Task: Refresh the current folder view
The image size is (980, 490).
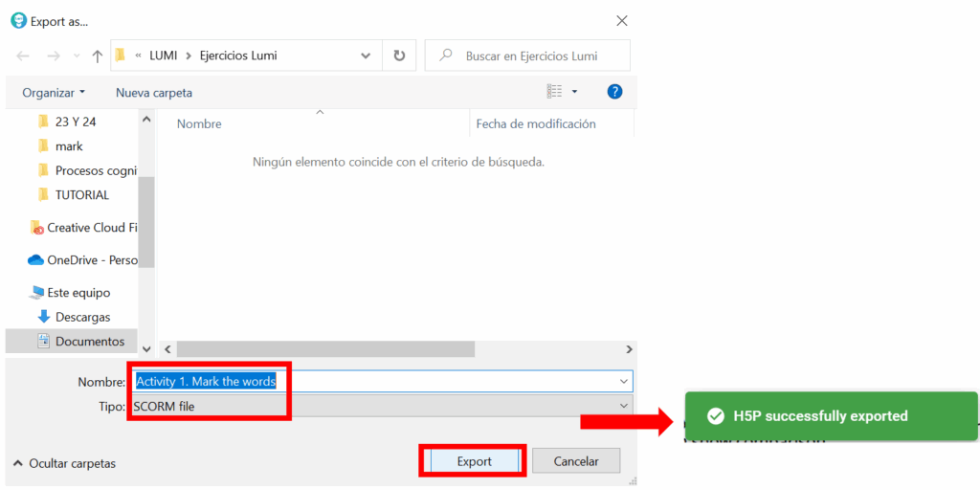Action: click(399, 56)
